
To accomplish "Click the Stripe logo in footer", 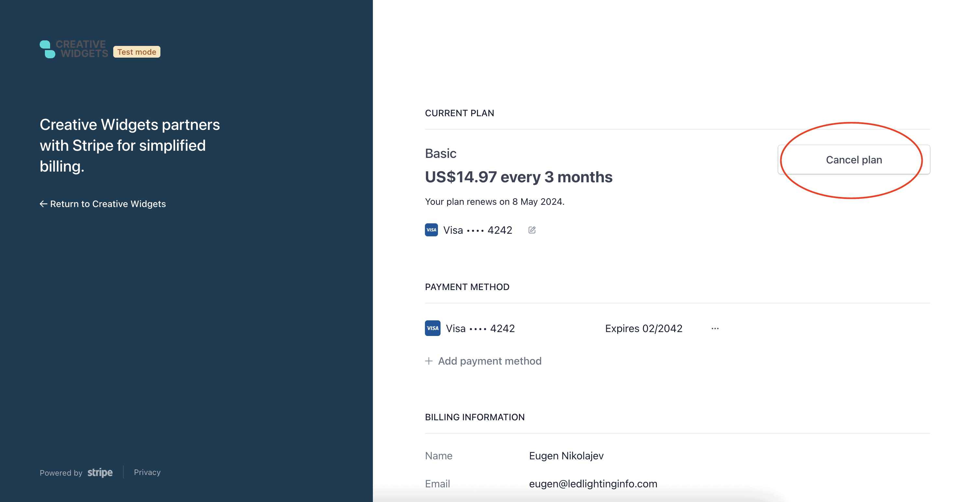I will pos(100,472).
